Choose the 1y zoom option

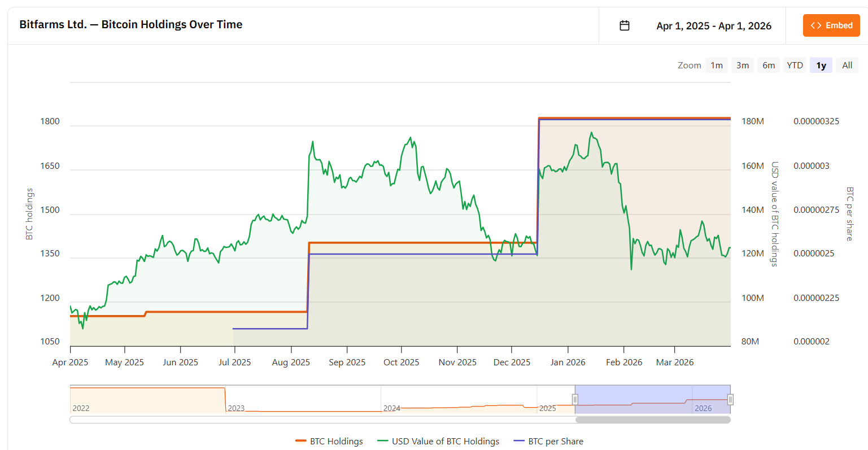[x=821, y=65]
